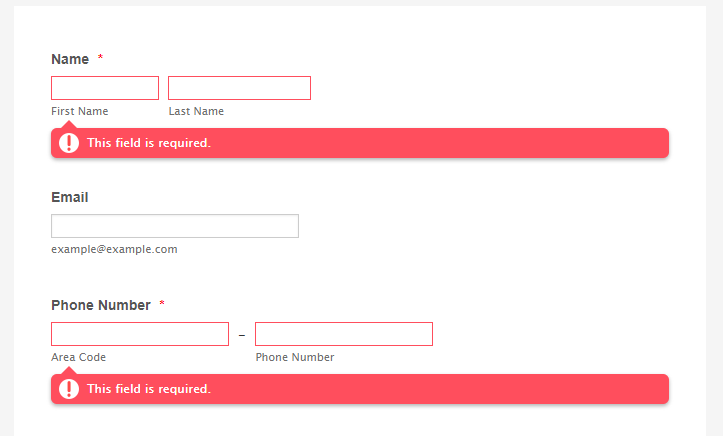Click the 'Last Name' sublabel text
This screenshot has width=723, height=436.
(196, 111)
